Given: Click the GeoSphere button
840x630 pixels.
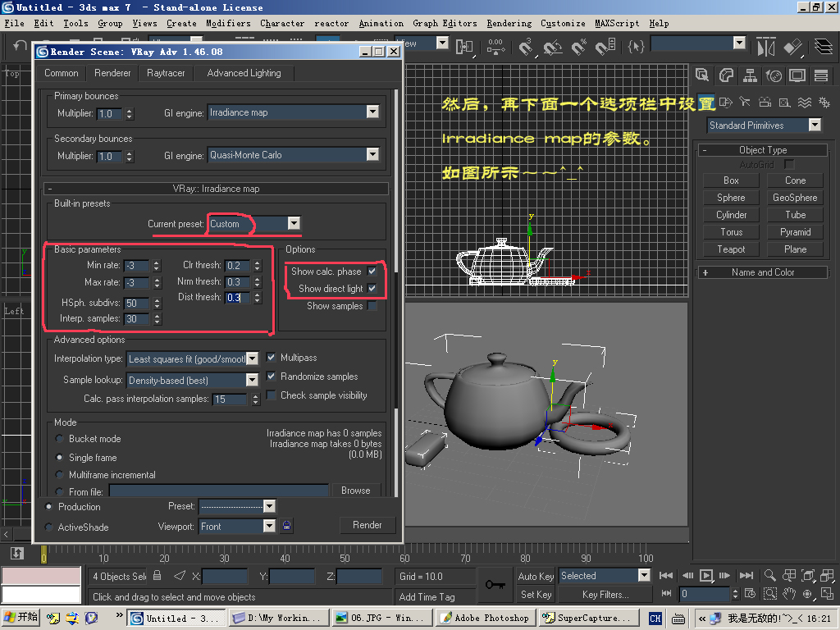Looking at the screenshot, I should pos(795,198).
